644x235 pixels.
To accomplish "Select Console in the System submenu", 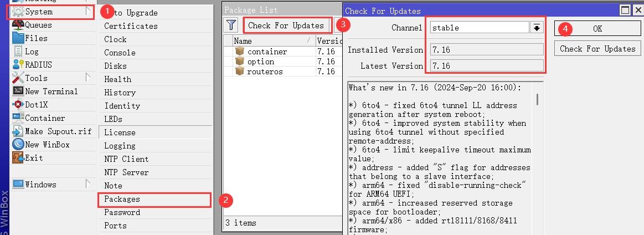I will click(x=155, y=53).
